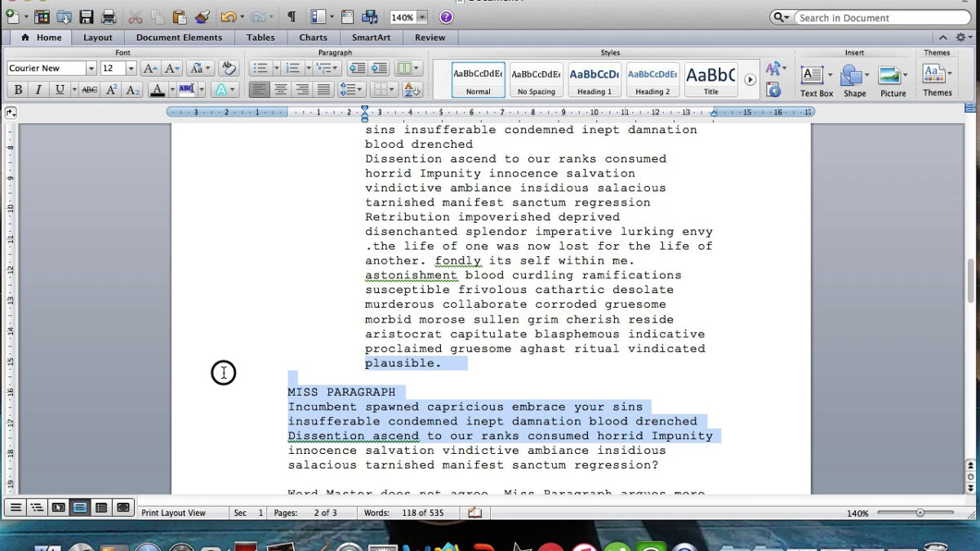Enable Bold formatting

pyautogui.click(x=17, y=90)
